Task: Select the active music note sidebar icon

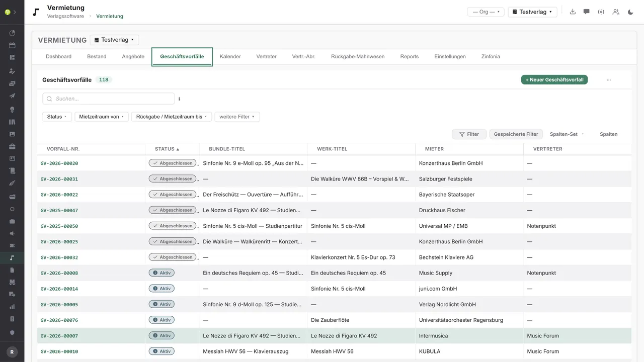Action: (12, 258)
